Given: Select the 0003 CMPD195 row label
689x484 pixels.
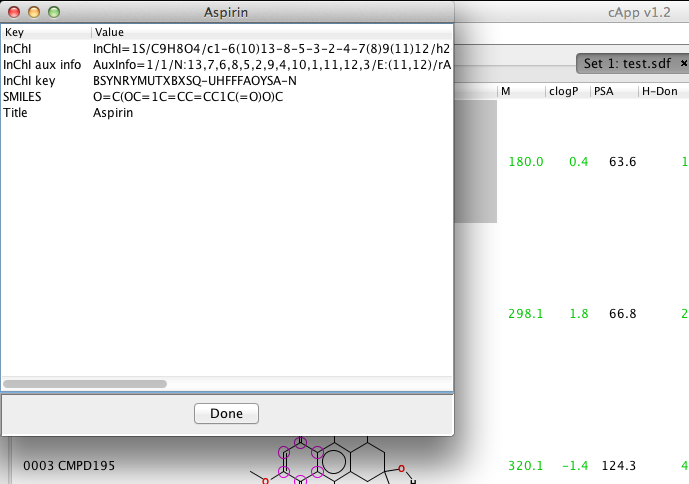Looking at the screenshot, I should coord(69,466).
